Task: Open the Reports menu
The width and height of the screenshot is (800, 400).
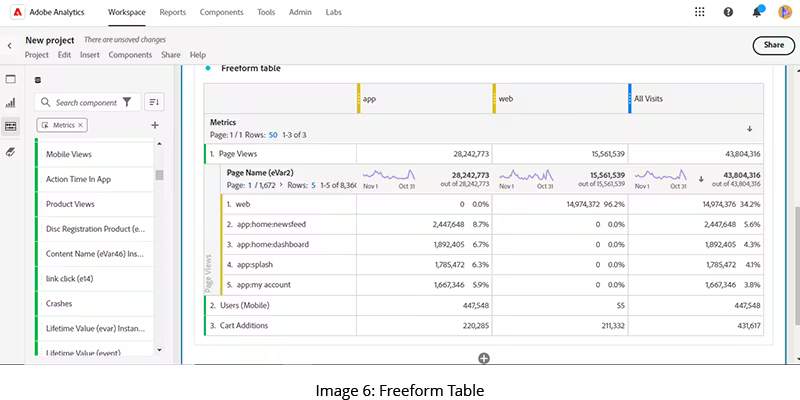Action: 172,12
